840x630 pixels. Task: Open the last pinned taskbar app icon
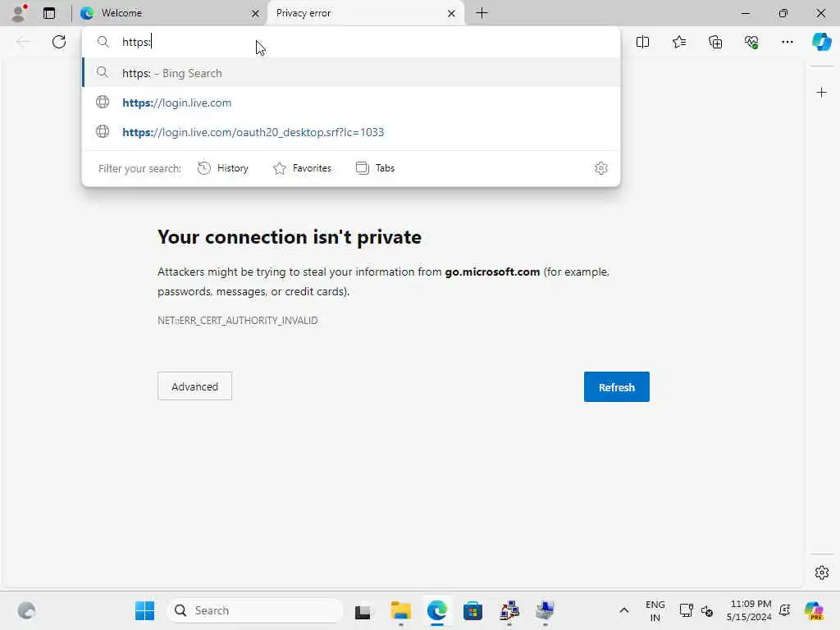(545, 610)
